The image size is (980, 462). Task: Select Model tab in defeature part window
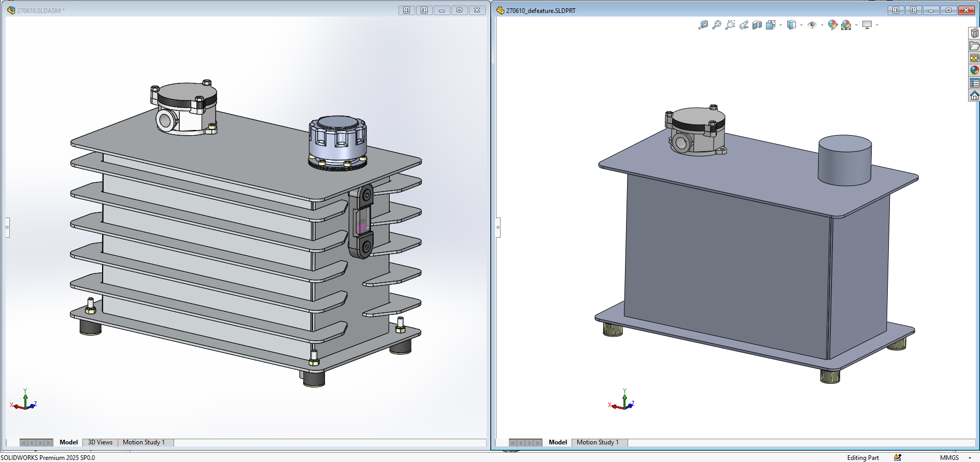point(558,442)
